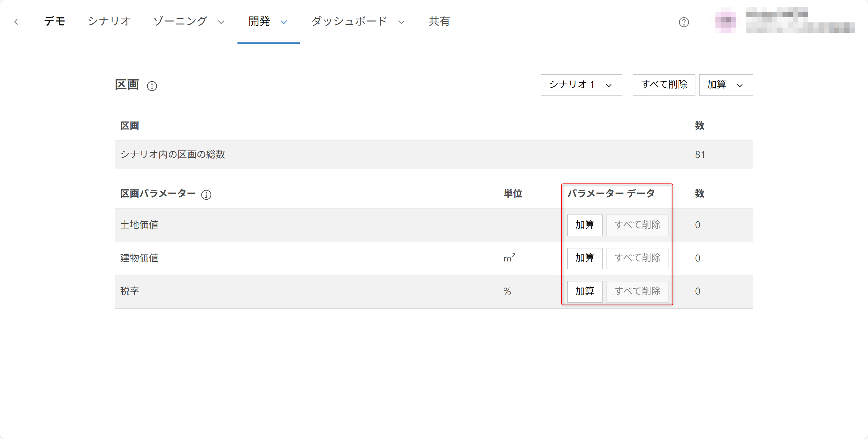Open the help question mark icon

tap(683, 22)
